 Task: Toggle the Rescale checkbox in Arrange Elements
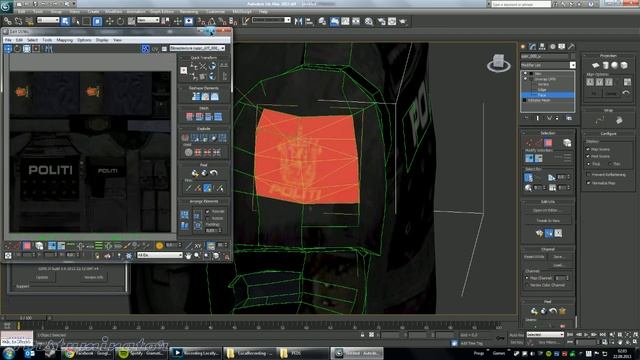(207, 211)
